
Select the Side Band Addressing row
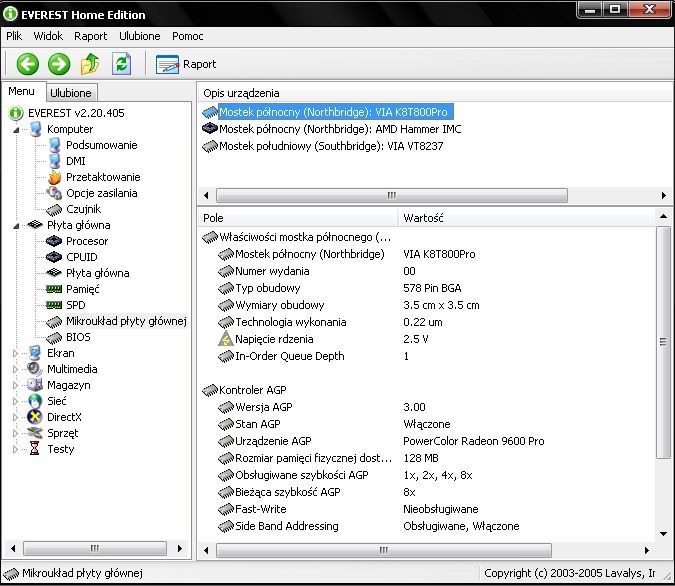point(426,526)
